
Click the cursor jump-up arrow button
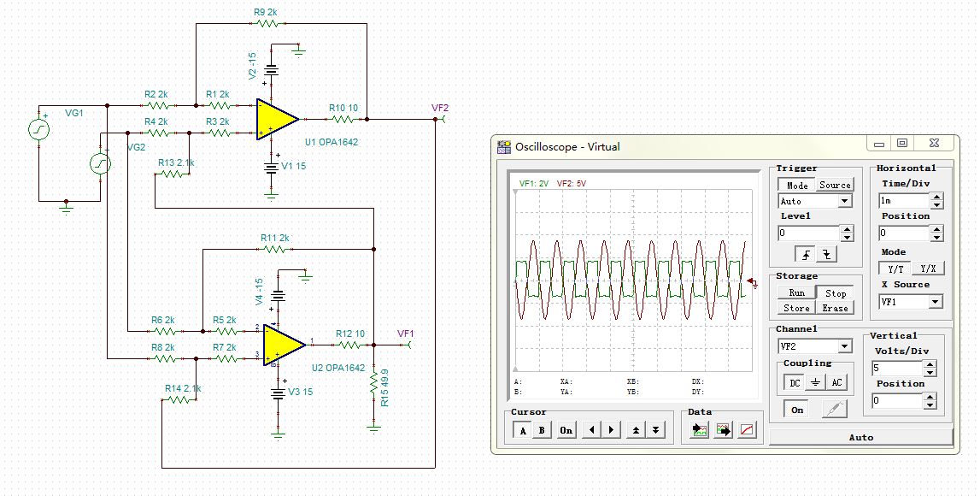[x=637, y=430]
